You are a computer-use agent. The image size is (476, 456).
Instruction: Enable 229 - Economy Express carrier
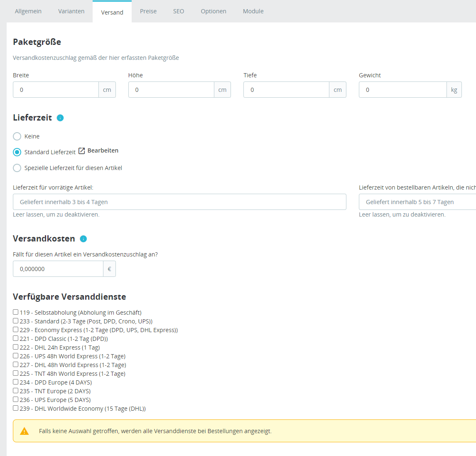[15, 329]
